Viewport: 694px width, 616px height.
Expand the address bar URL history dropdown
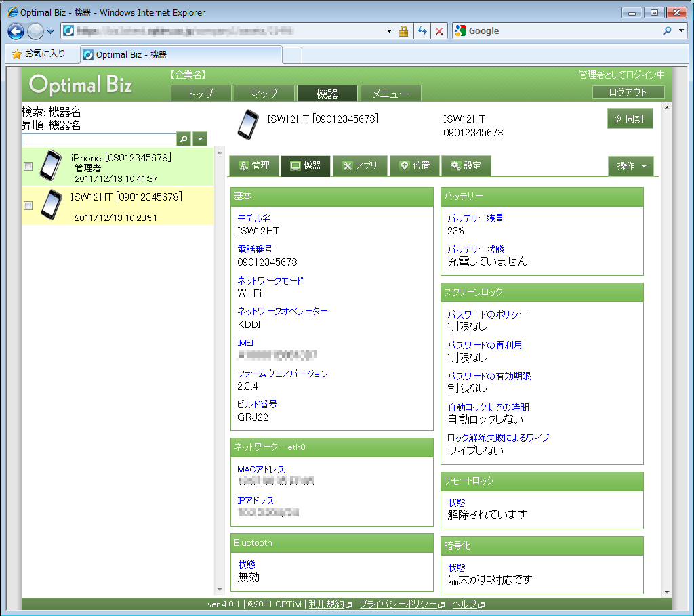(389, 31)
